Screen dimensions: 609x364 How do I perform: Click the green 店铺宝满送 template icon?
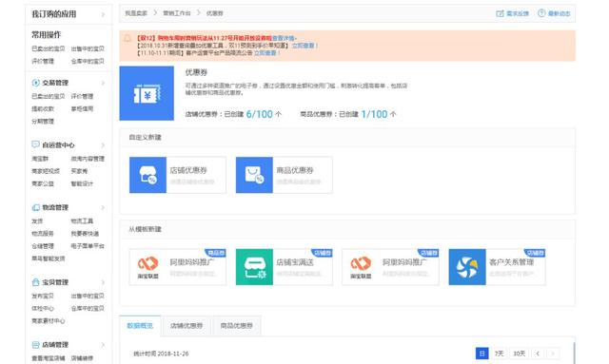(x=254, y=267)
